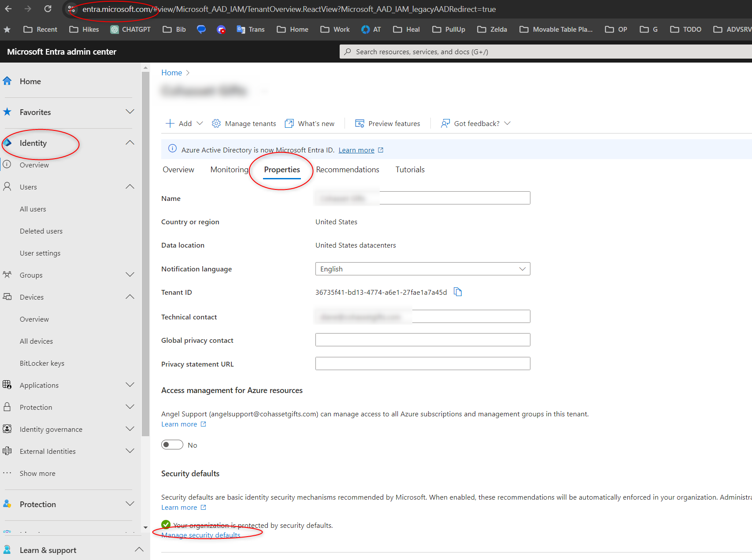Open the Notification language dropdown

tap(422, 269)
